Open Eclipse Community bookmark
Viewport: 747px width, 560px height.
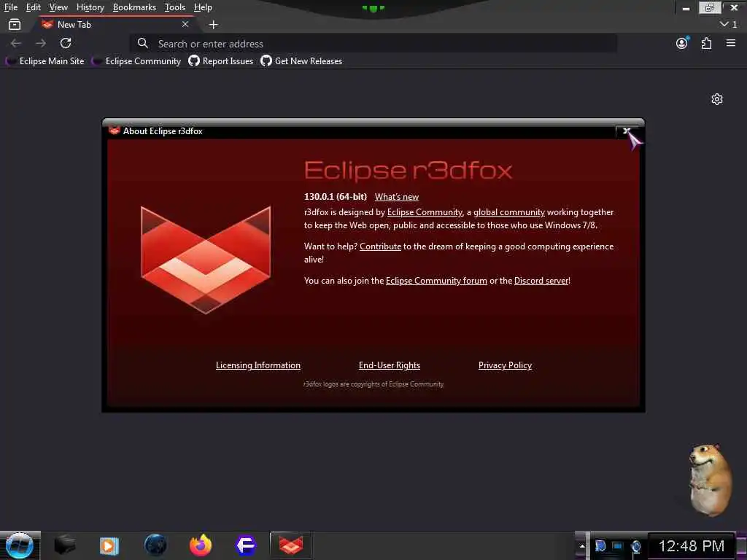click(136, 61)
